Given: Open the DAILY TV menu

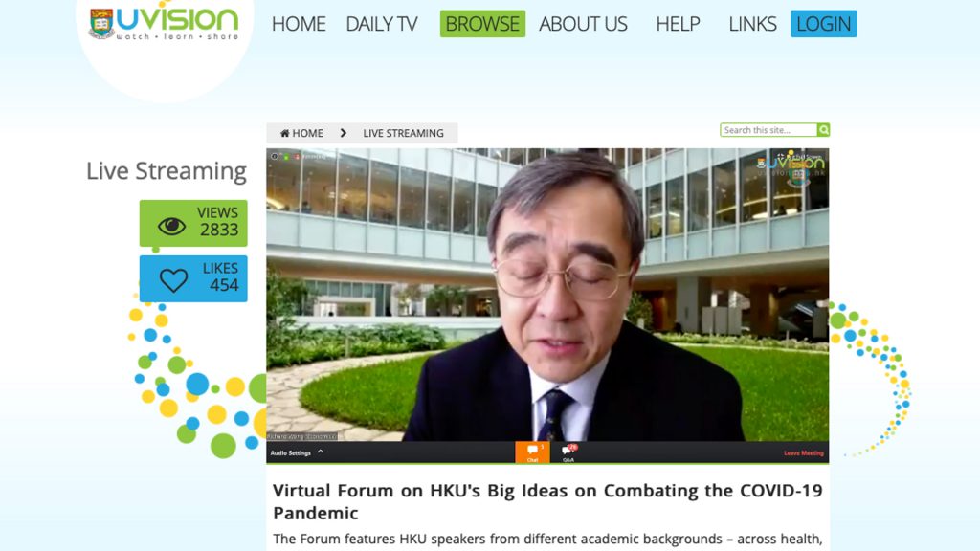Looking at the screenshot, I should [x=382, y=24].
